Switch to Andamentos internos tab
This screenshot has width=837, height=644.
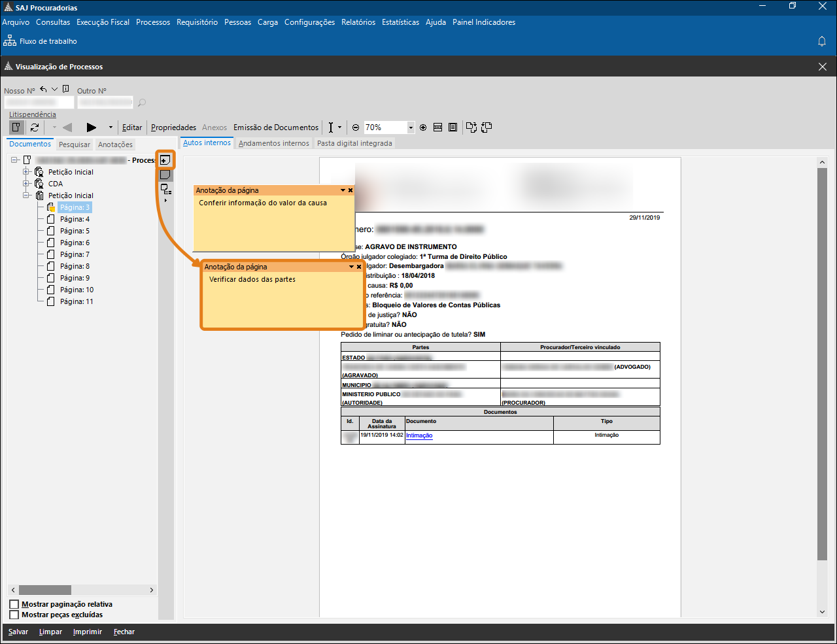pyautogui.click(x=273, y=143)
